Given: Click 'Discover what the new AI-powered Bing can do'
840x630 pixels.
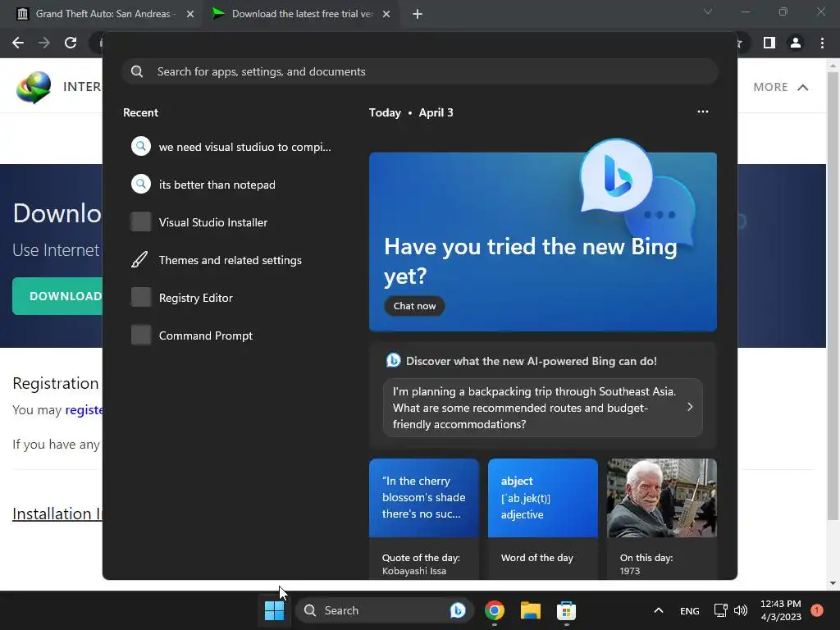Looking at the screenshot, I should [x=531, y=361].
